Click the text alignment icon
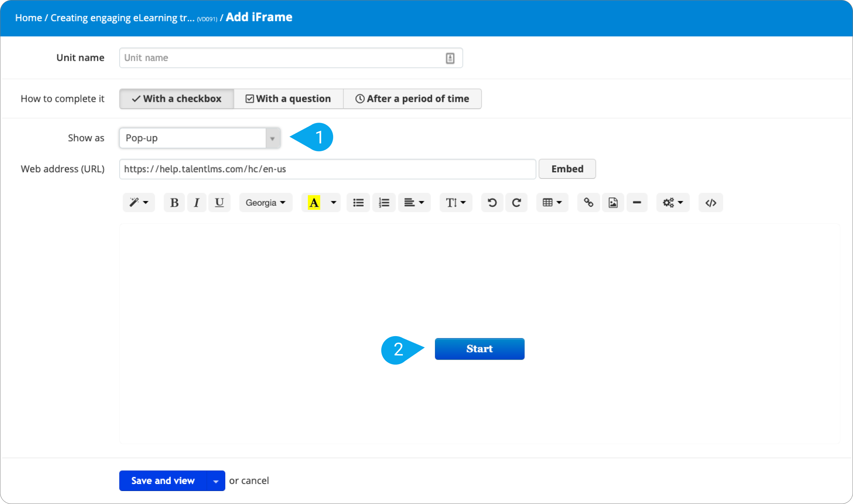The width and height of the screenshot is (853, 504). pos(414,203)
